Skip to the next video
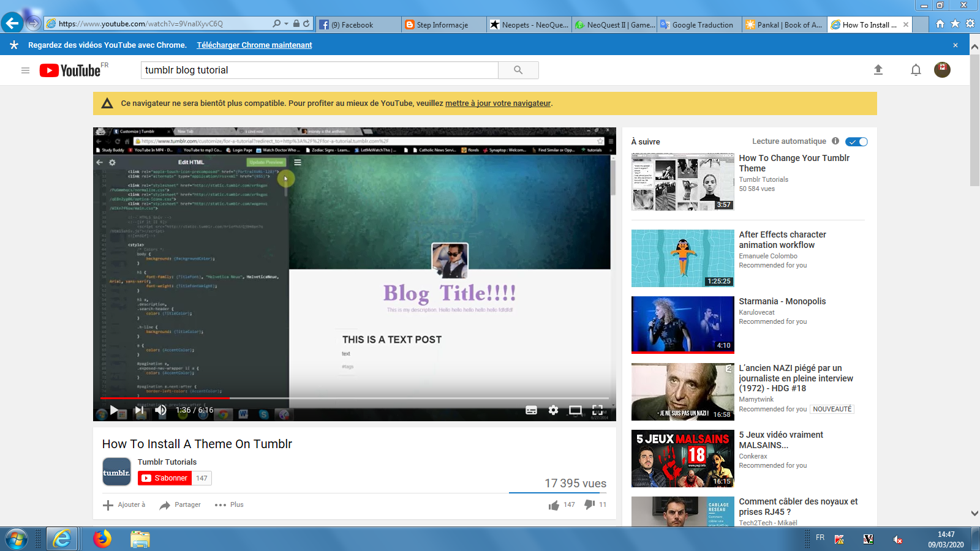This screenshot has height=551, width=980. [x=139, y=410]
